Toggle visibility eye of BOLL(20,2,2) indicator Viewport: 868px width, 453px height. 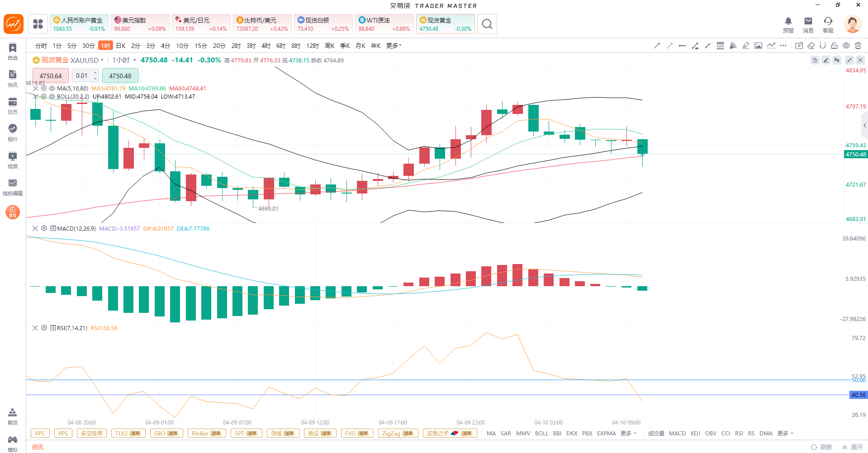click(52, 97)
